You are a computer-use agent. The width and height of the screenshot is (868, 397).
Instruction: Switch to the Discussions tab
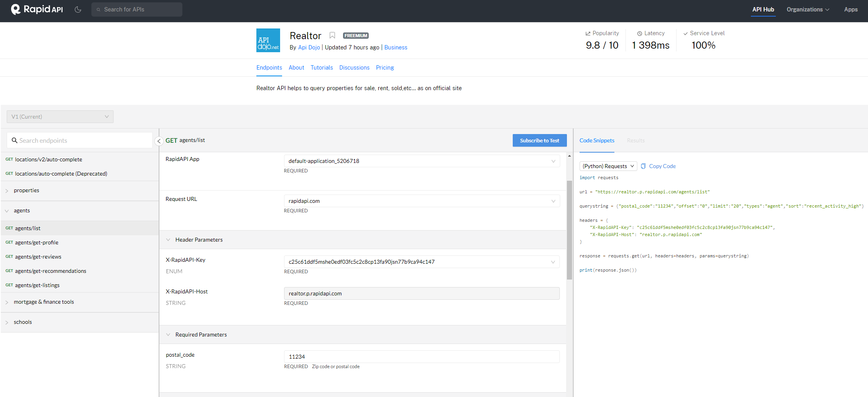354,68
